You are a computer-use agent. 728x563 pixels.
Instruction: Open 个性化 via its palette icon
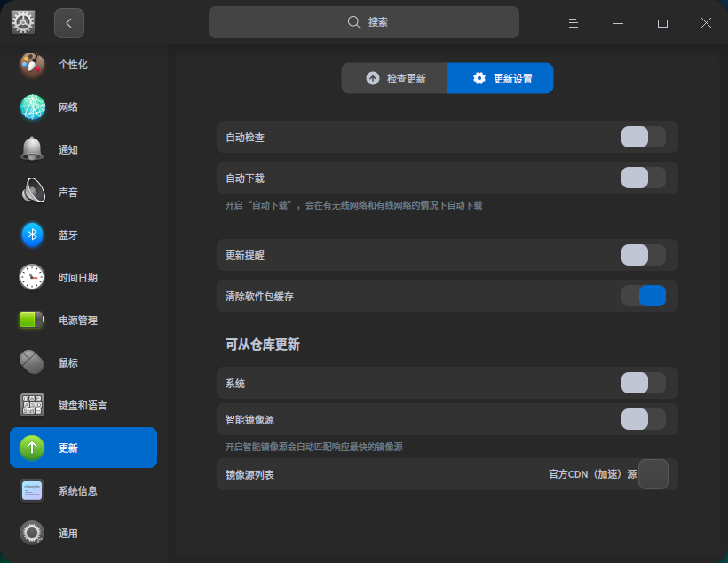click(x=32, y=65)
